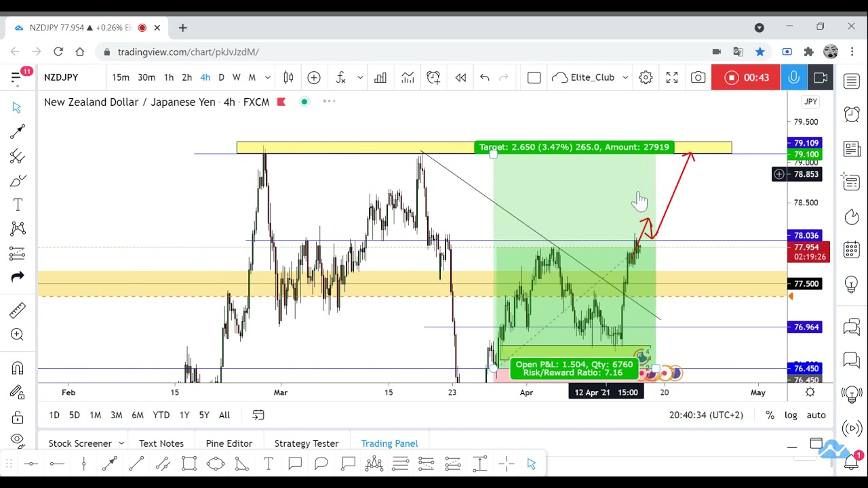Open the candlestick chart style selector
The width and height of the screenshot is (868, 488).
click(288, 77)
